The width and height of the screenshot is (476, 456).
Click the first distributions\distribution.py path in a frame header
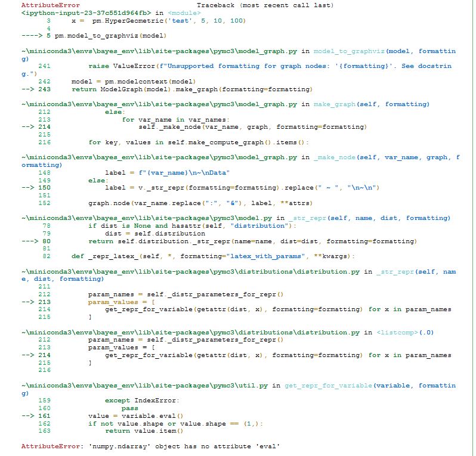(190, 272)
